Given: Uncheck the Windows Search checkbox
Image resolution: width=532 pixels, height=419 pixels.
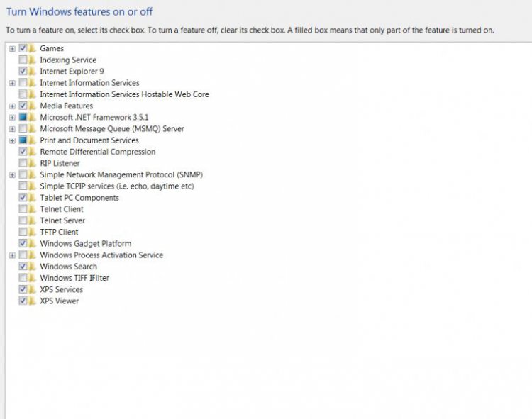Looking at the screenshot, I should pyautogui.click(x=23, y=267).
